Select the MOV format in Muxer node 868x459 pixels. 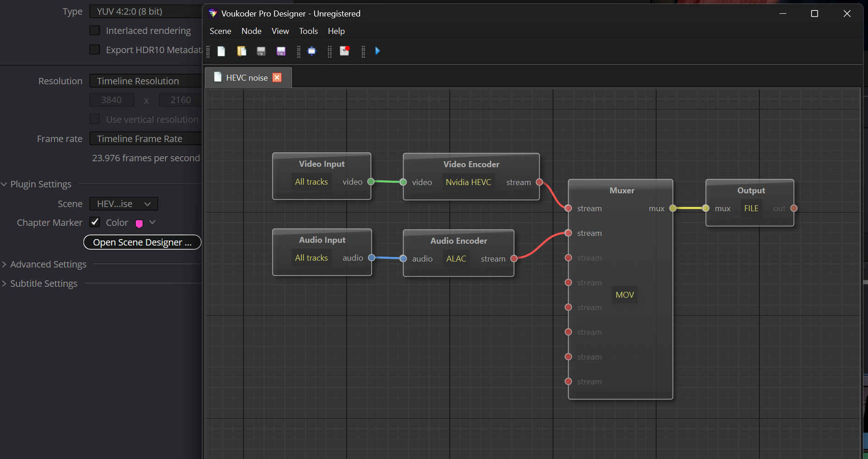click(625, 295)
